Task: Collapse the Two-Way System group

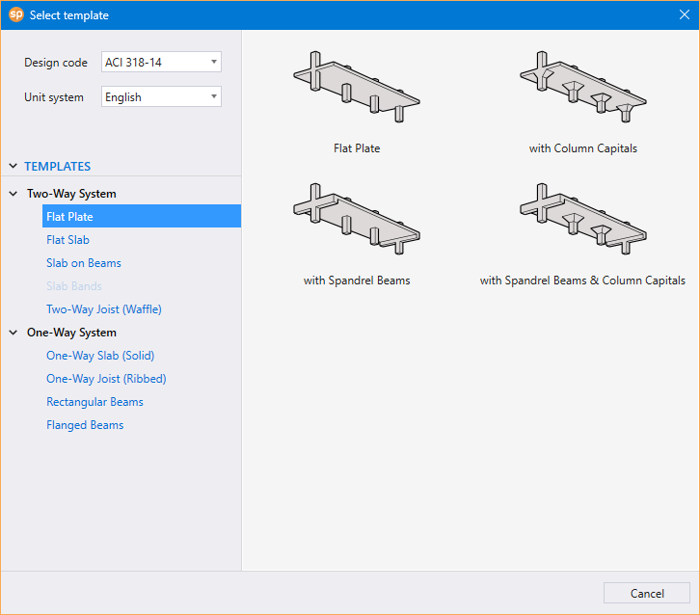Action: tap(13, 194)
